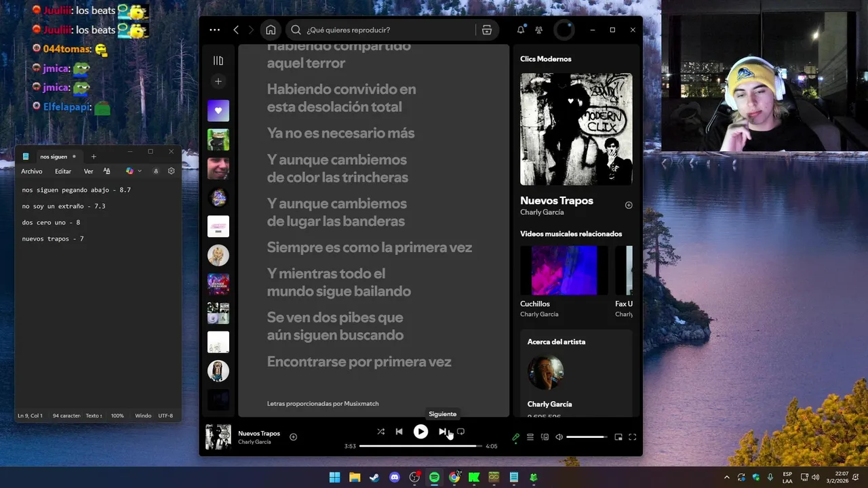Open Archivo menu in Notepad
The image size is (868, 488).
click(31, 171)
